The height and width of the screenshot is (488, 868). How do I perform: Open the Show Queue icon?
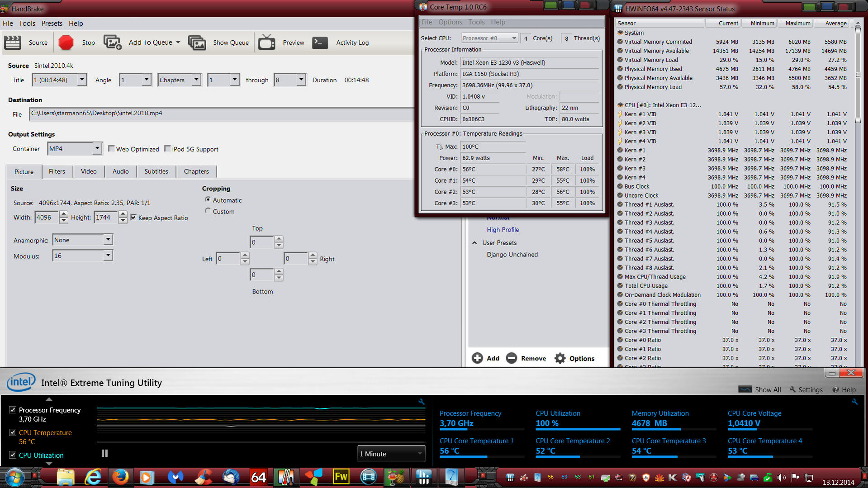click(197, 43)
